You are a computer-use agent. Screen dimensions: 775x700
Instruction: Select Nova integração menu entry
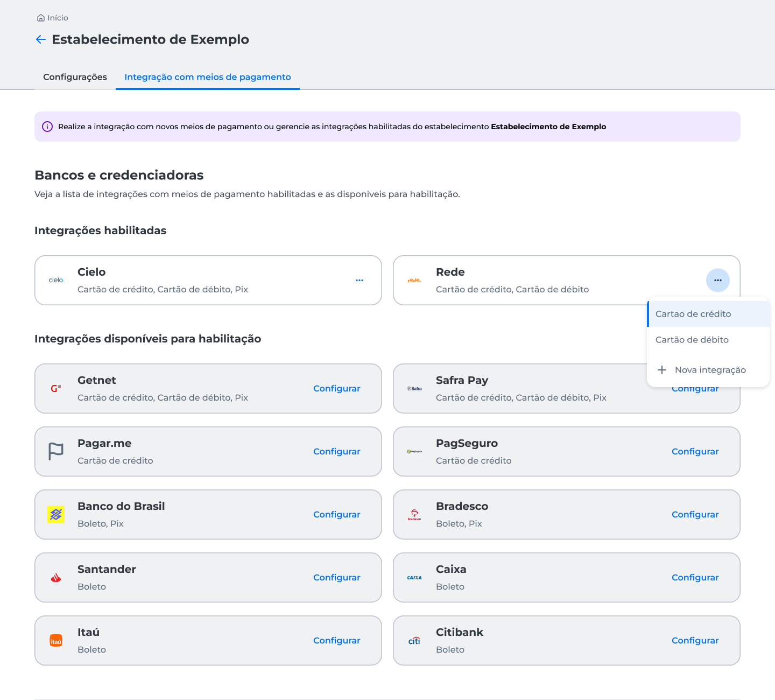point(708,370)
